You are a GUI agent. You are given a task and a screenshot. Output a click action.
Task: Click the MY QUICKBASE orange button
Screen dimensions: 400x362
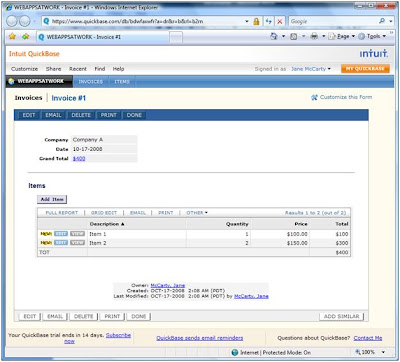[x=365, y=69]
